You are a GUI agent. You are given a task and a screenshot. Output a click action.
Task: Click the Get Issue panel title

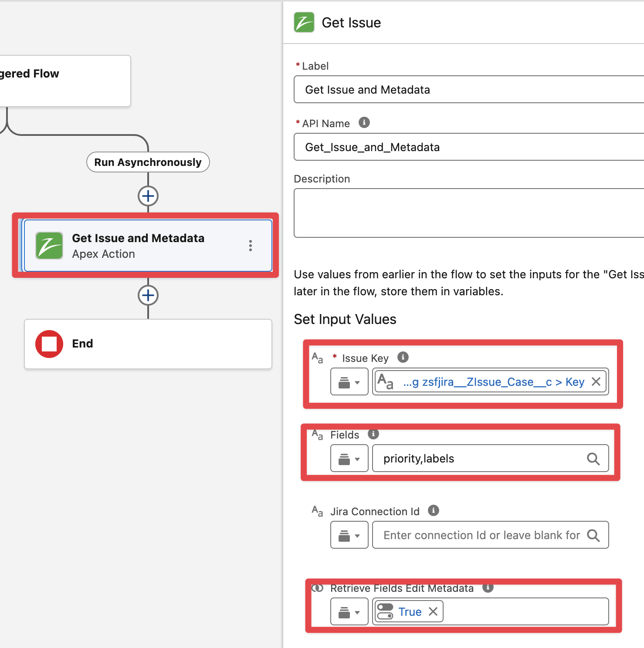tap(351, 23)
